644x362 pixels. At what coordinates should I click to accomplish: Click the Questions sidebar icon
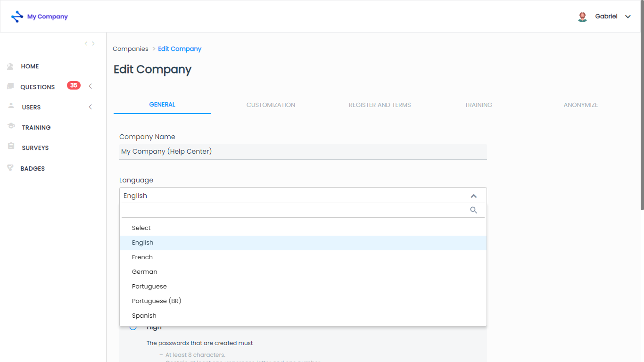tap(10, 86)
